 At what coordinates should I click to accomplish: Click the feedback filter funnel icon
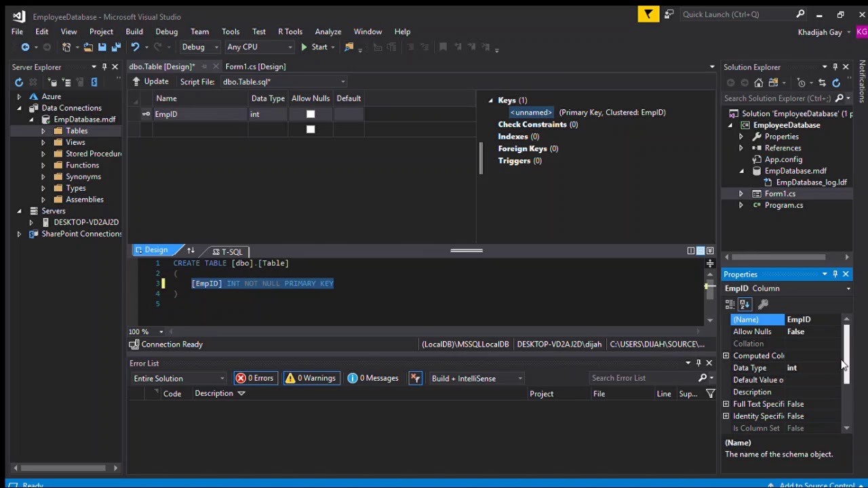click(648, 14)
